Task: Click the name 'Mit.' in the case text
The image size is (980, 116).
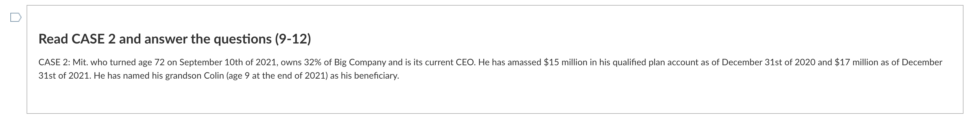Action: (x=80, y=62)
